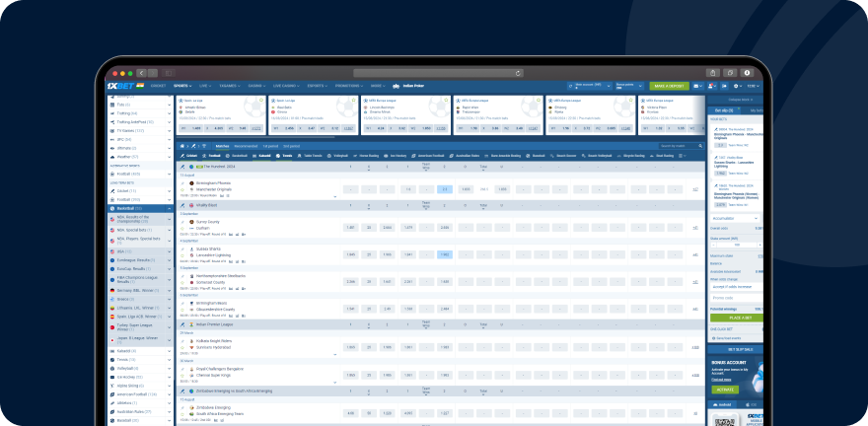Click the cricket icon beside Indian Premier League

tap(182, 324)
